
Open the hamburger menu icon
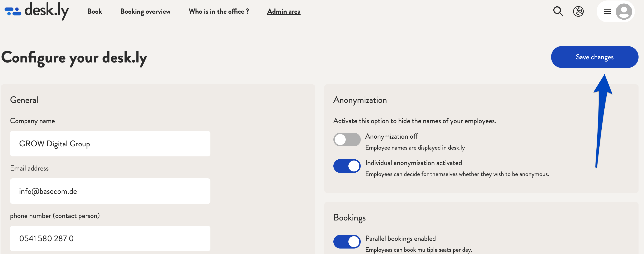pyautogui.click(x=607, y=11)
